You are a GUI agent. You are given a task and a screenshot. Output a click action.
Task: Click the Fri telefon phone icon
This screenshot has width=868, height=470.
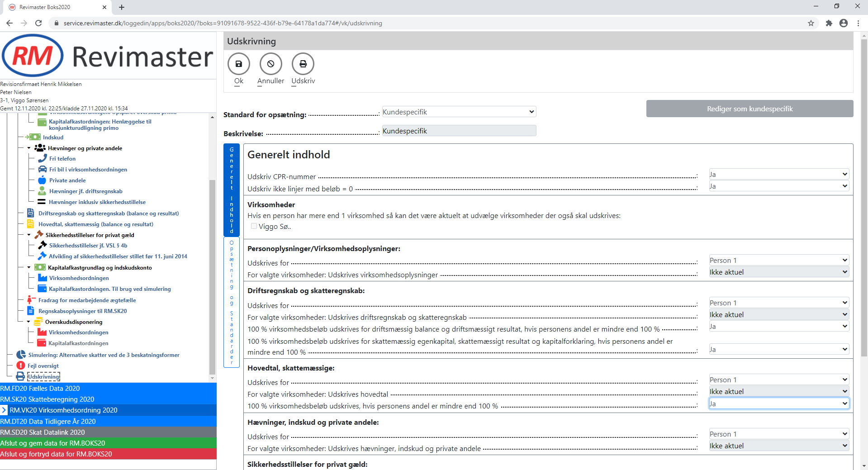tap(43, 158)
